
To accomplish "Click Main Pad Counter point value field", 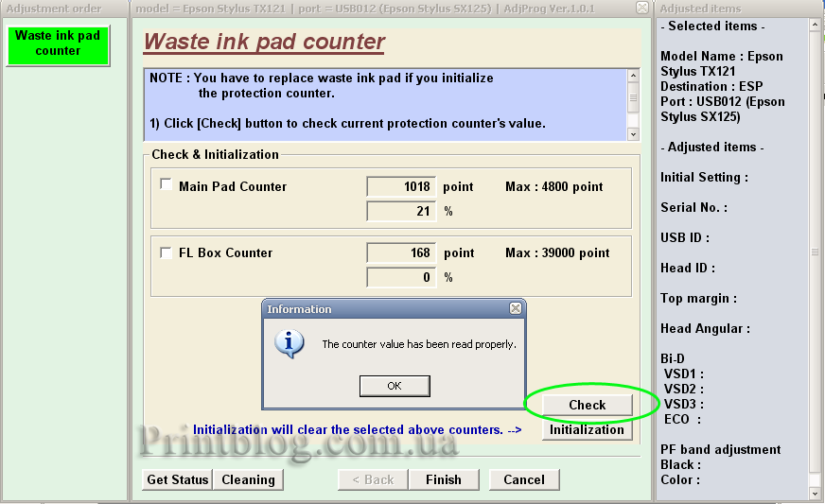I will pos(401,186).
